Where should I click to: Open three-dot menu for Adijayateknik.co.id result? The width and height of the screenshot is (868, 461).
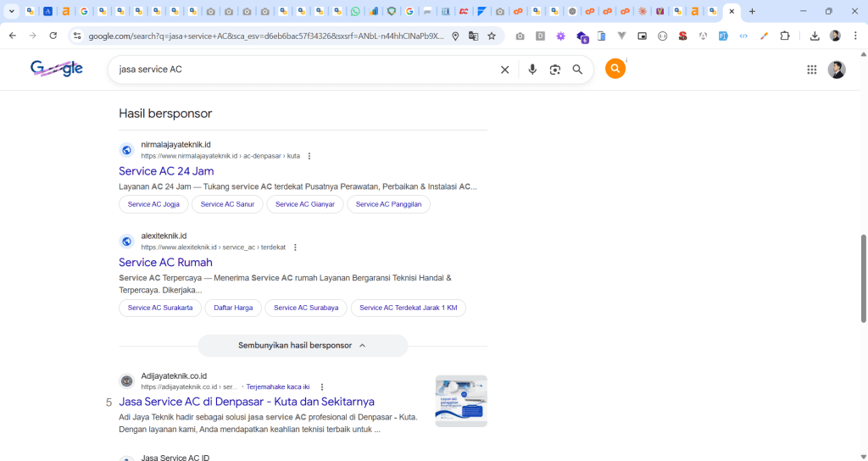(x=321, y=387)
